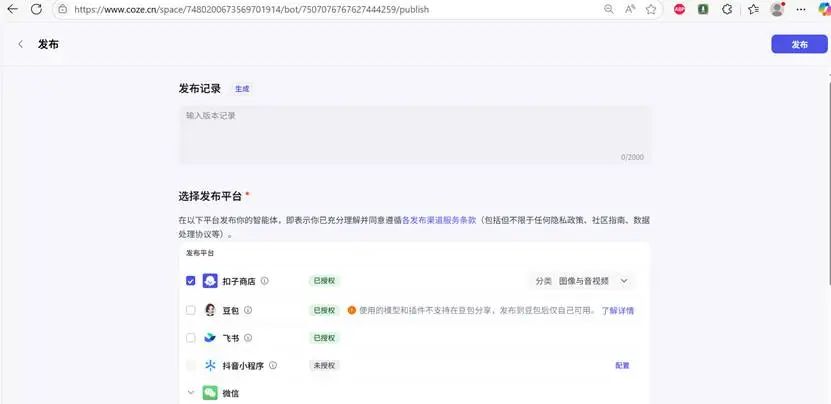Viewport: 831px width, 404px height.
Task: Add this page to favorites with the star icon
Action: point(651,9)
